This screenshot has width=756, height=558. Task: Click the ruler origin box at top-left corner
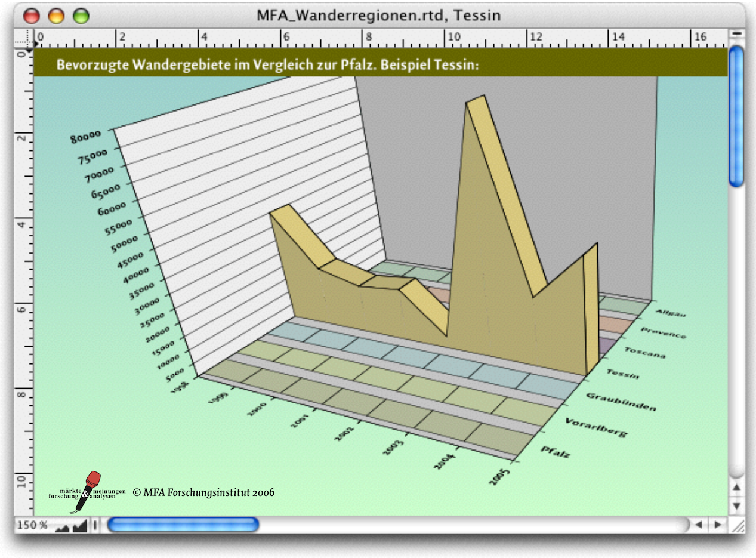tap(24, 38)
